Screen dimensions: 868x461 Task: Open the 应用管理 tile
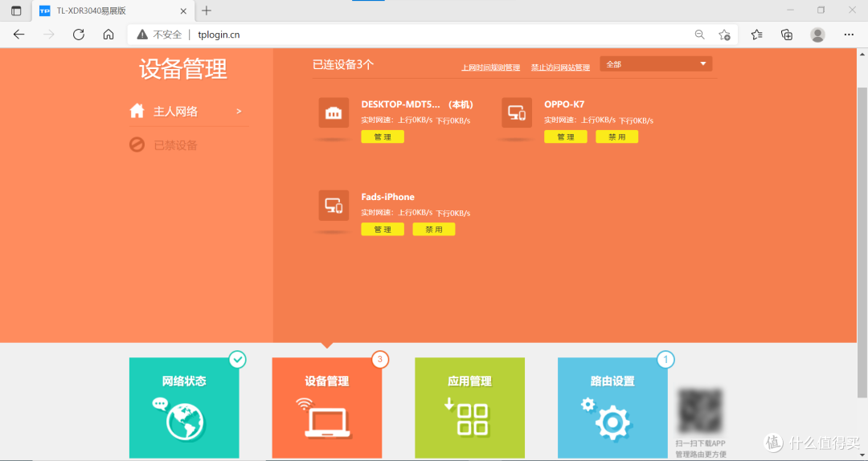[x=470, y=407]
